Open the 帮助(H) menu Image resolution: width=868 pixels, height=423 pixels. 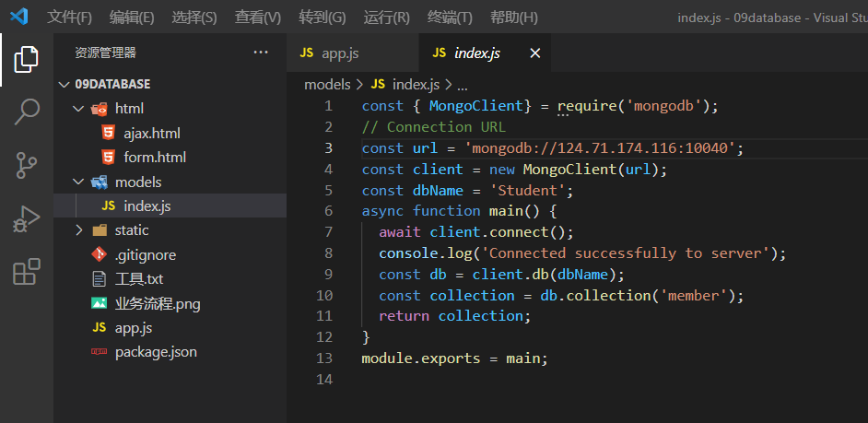click(514, 18)
